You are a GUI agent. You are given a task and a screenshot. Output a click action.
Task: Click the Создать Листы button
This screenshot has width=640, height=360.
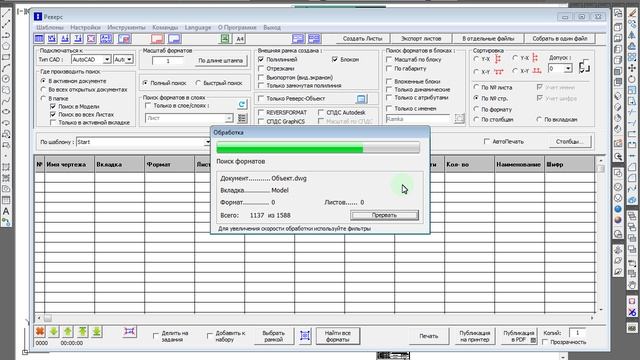pyautogui.click(x=362, y=39)
